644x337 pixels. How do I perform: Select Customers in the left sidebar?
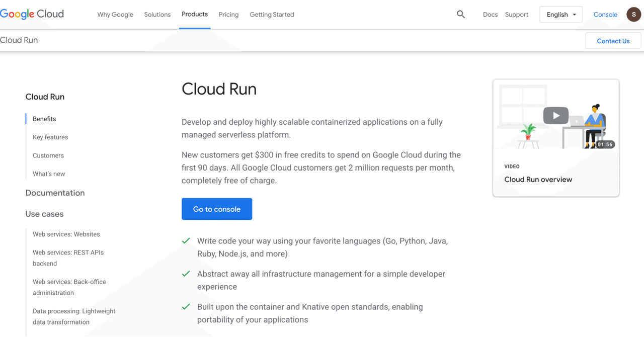click(x=48, y=155)
